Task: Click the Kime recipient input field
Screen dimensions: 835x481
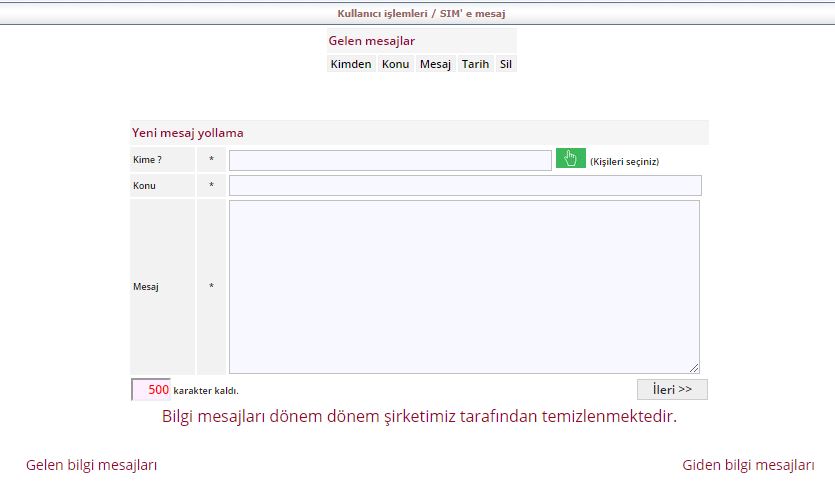Action: click(390, 160)
